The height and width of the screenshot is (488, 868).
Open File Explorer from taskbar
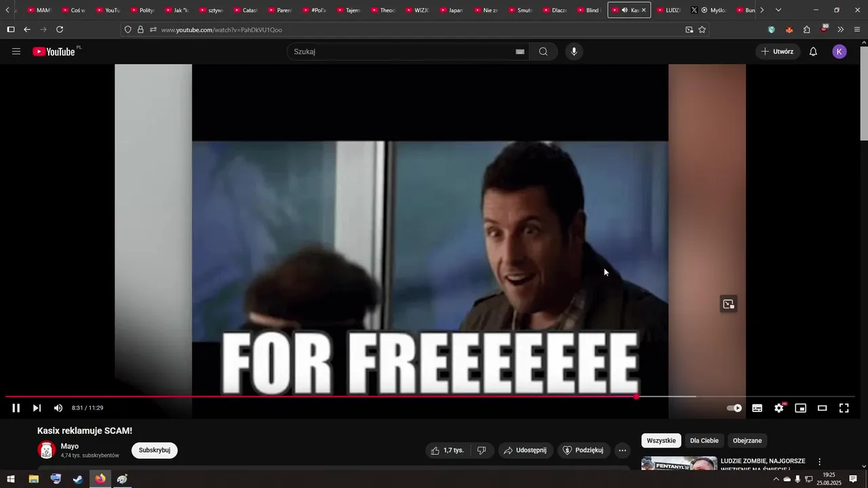[33, 479]
